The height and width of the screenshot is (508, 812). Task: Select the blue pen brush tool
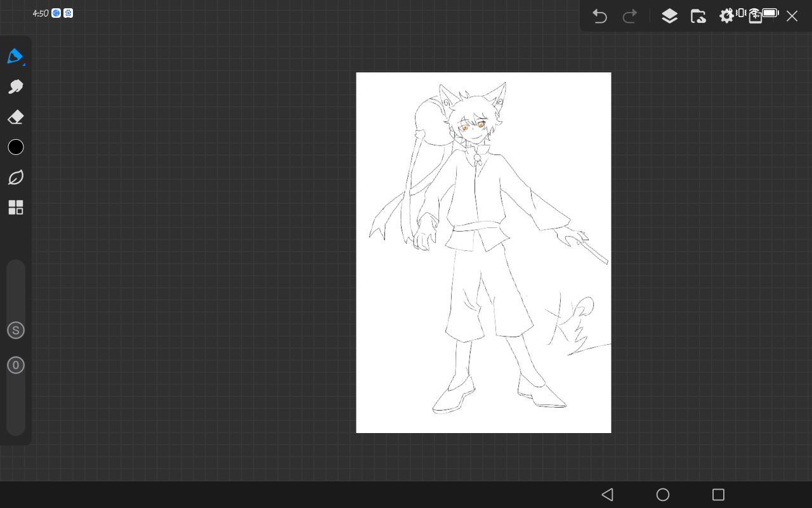tap(15, 56)
